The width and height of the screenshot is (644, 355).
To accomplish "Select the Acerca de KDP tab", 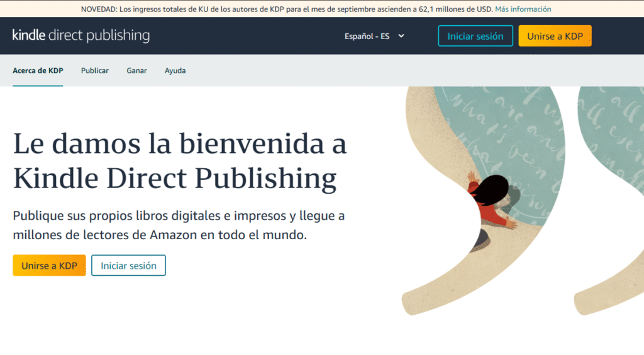I will (38, 70).
